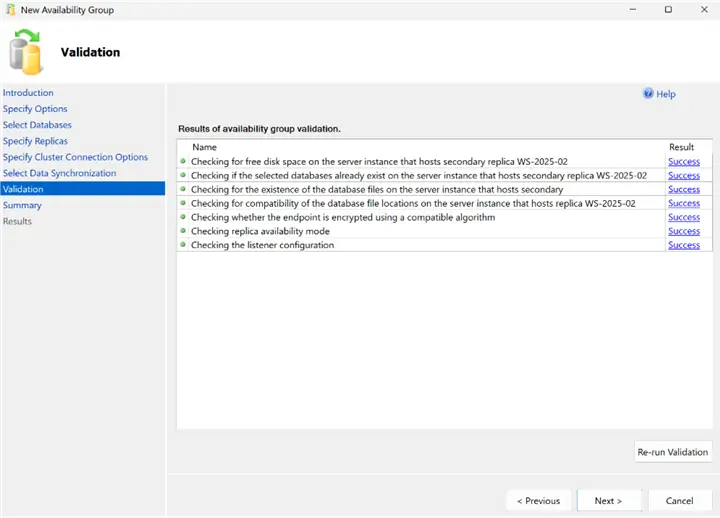Viewport: 720px width, 518px height.
Task: Open the Specify Options step
Action: (x=35, y=109)
